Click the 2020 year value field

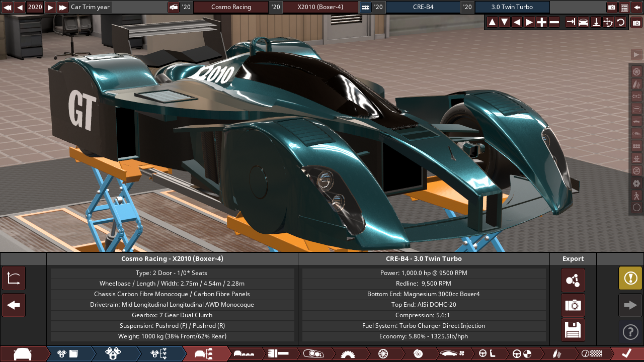(35, 7)
